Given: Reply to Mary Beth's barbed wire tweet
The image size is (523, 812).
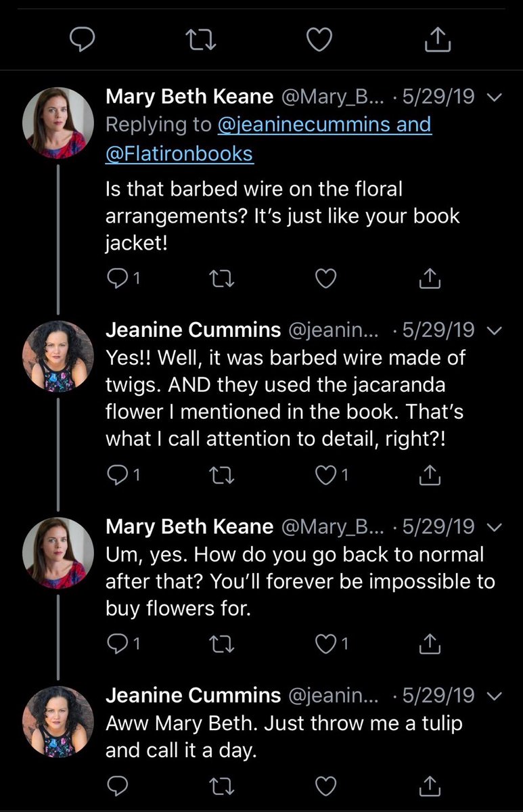Looking at the screenshot, I should coord(117,279).
